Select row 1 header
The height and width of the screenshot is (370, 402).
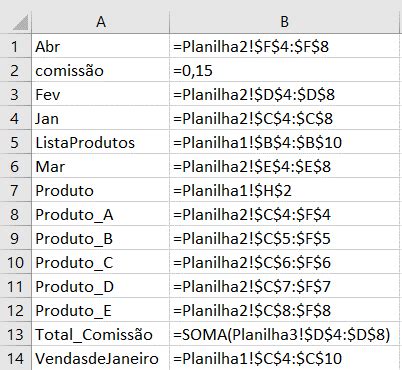[15, 46]
